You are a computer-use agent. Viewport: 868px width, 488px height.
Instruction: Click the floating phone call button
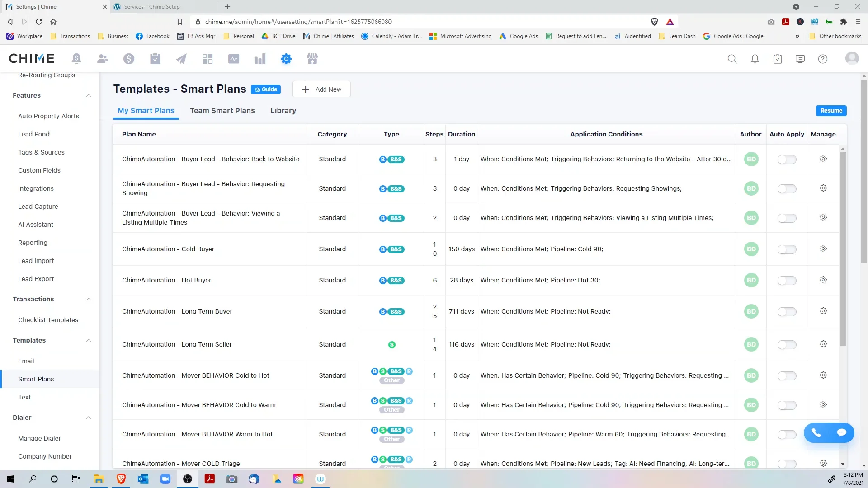[x=816, y=433]
